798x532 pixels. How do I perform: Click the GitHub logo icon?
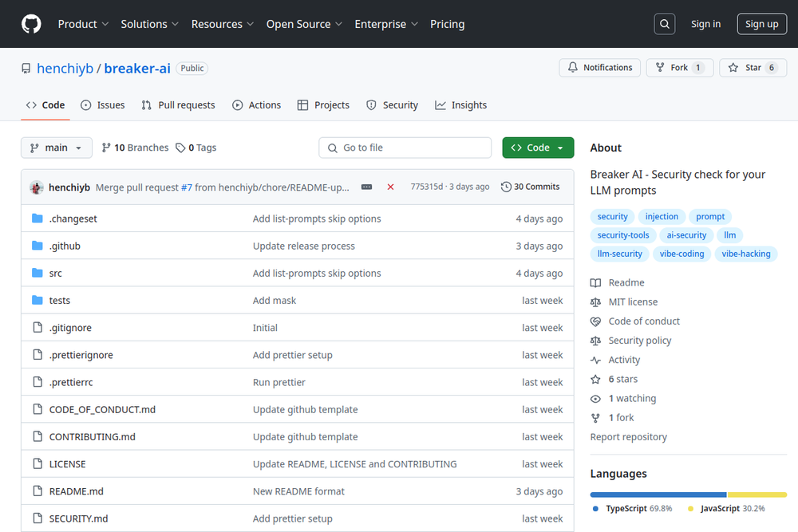pos(31,24)
